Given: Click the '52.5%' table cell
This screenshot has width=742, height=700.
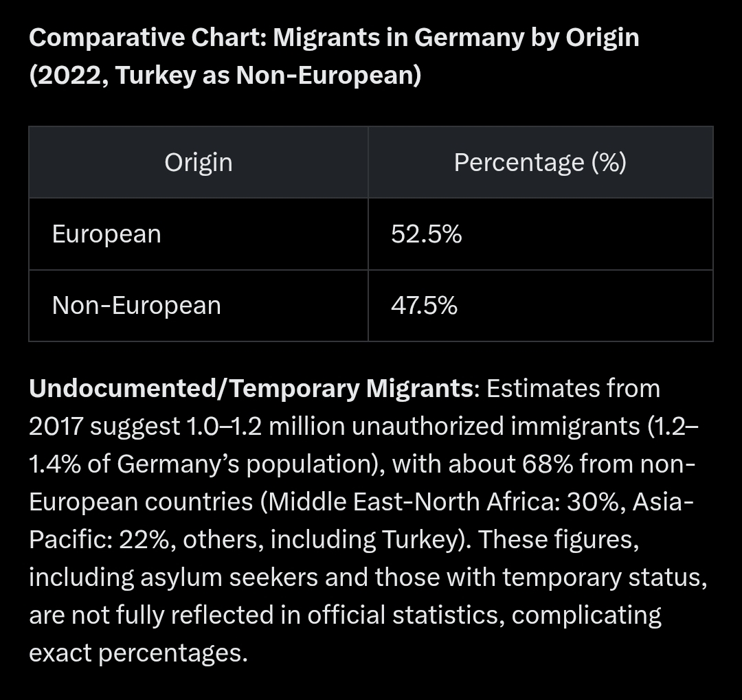Looking at the screenshot, I should [x=426, y=234].
